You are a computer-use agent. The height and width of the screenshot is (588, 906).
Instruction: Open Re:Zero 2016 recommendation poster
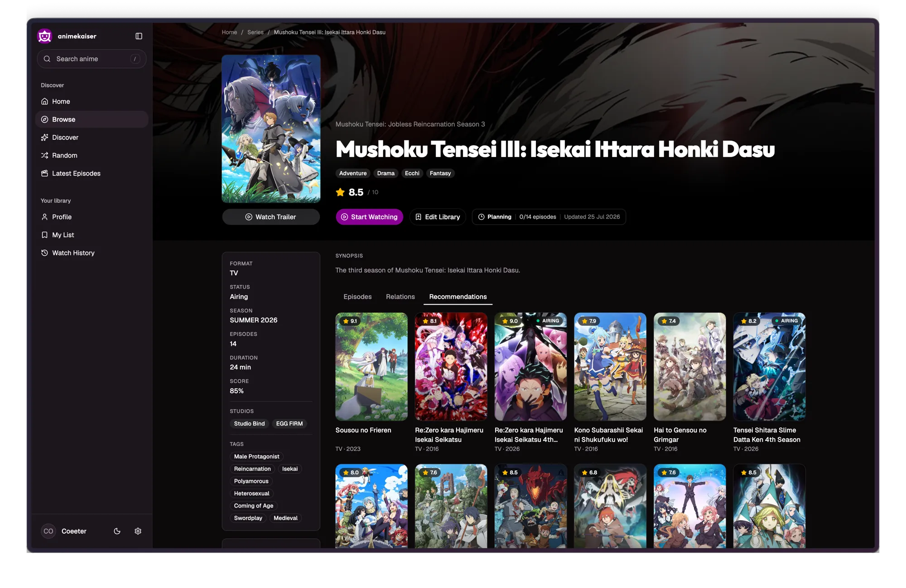point(451,367)
